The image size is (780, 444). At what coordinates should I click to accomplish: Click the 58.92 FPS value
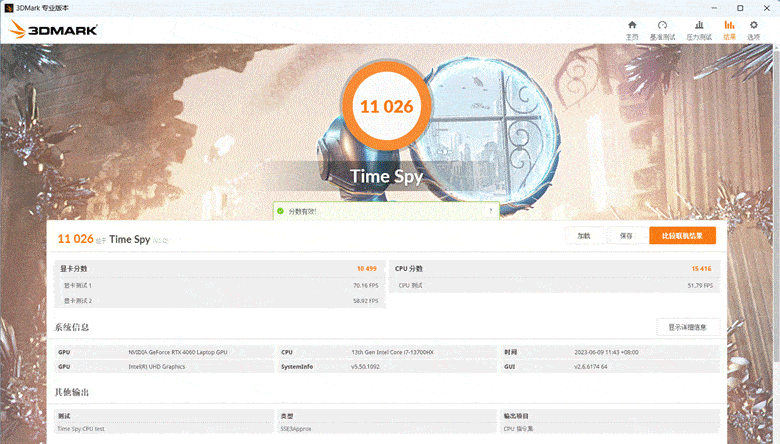pos(366,301)
